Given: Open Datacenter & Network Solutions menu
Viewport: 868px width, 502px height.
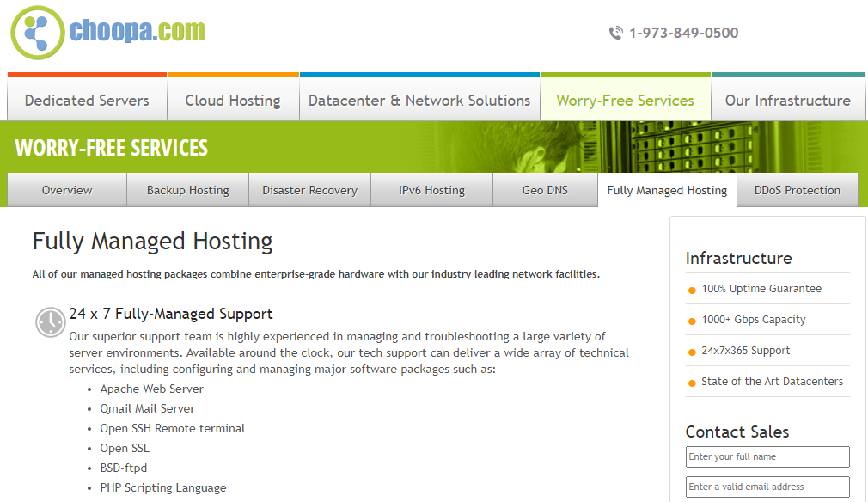Looking at the screenshot, I should tap(419, 99).
